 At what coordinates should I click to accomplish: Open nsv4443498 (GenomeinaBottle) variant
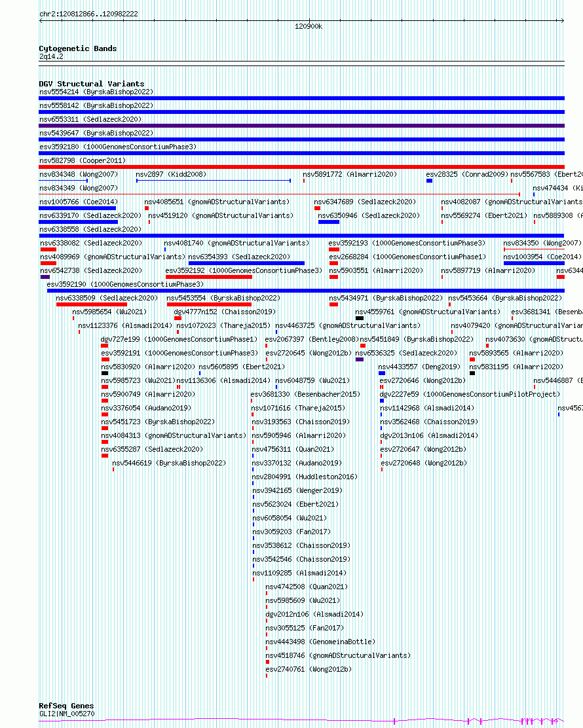coord(320,642)
